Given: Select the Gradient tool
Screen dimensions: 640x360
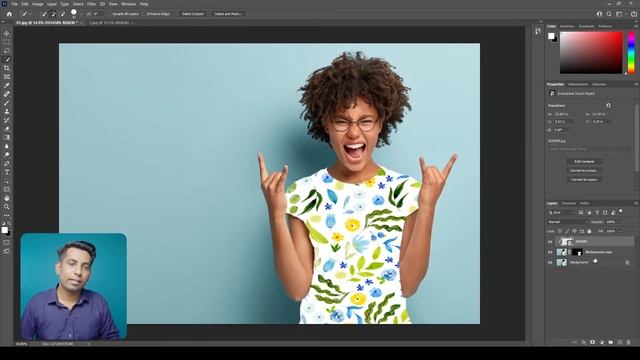Looking at the screenshot, I should [7, 137].
